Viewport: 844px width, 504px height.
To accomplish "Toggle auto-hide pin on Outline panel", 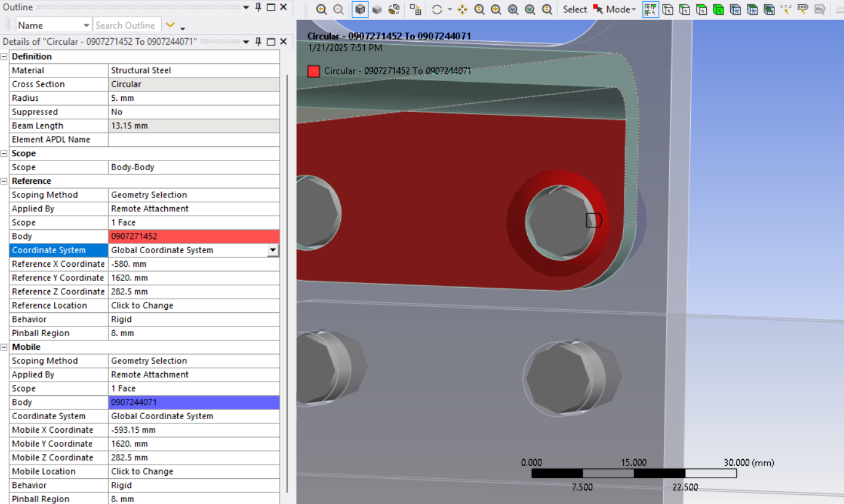I will 258,7.
